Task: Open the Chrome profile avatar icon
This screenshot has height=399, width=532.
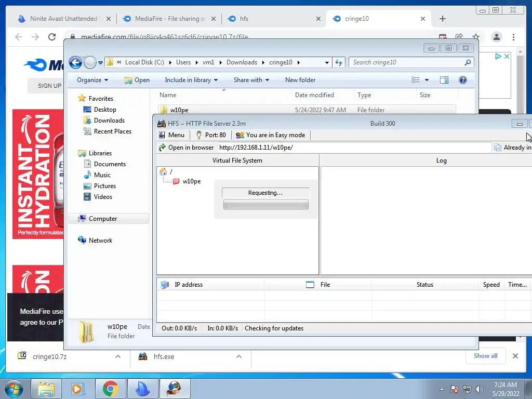Action: pos(497,37)
